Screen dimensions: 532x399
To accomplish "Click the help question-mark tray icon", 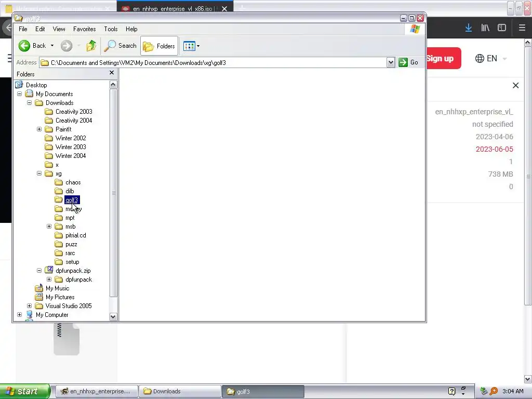I will (451, 391).
